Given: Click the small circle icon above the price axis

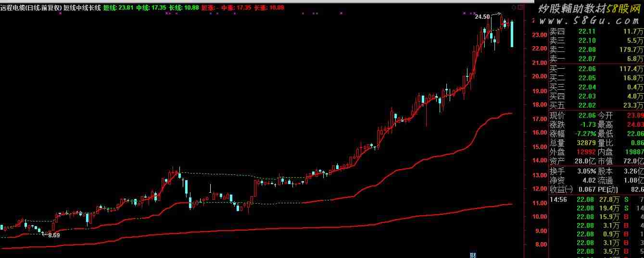Looking at the screenshot, I should coord(514,8).
